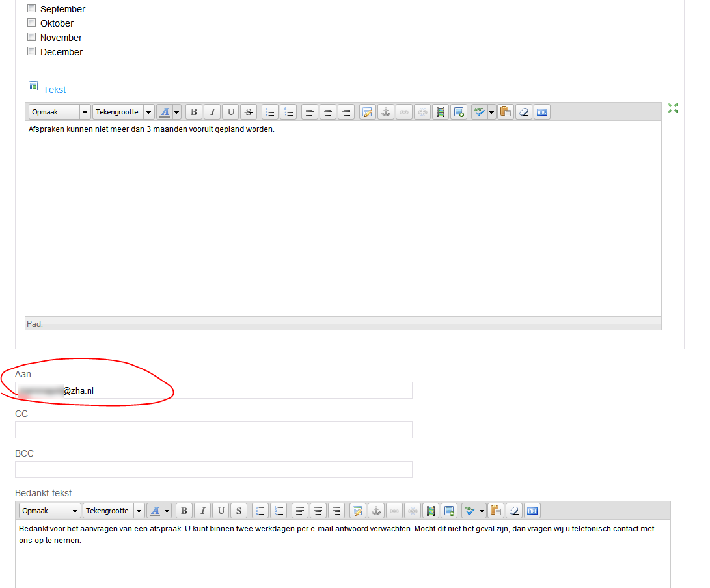710x588 pixels.
Task: Center align text in Bedankt-tekst editor
Action: point(318,511)
